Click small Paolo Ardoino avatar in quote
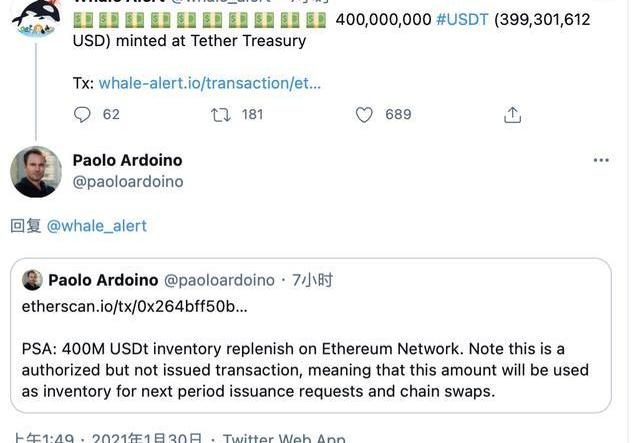The width and height of the screenshot is (640, 443). (32, 280)
